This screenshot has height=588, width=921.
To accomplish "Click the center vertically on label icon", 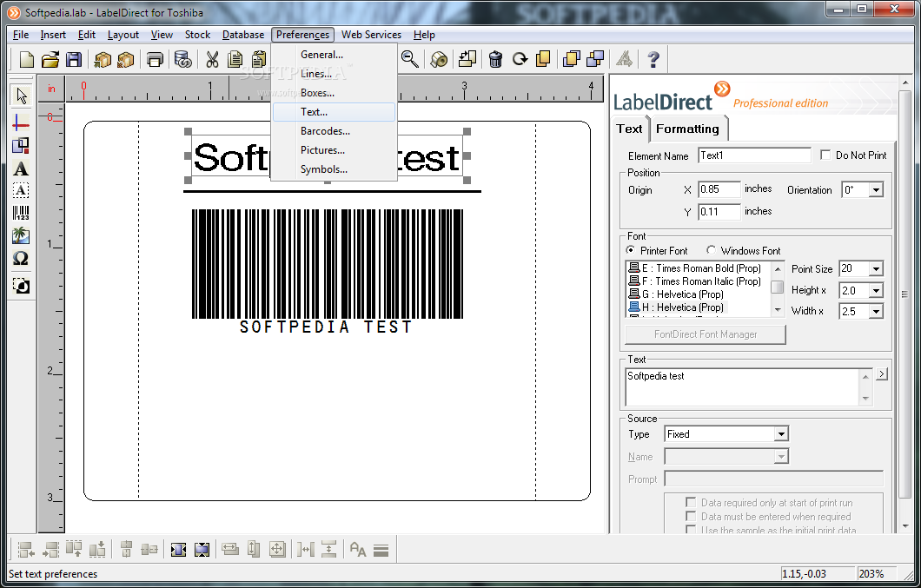I will [202, 550].
